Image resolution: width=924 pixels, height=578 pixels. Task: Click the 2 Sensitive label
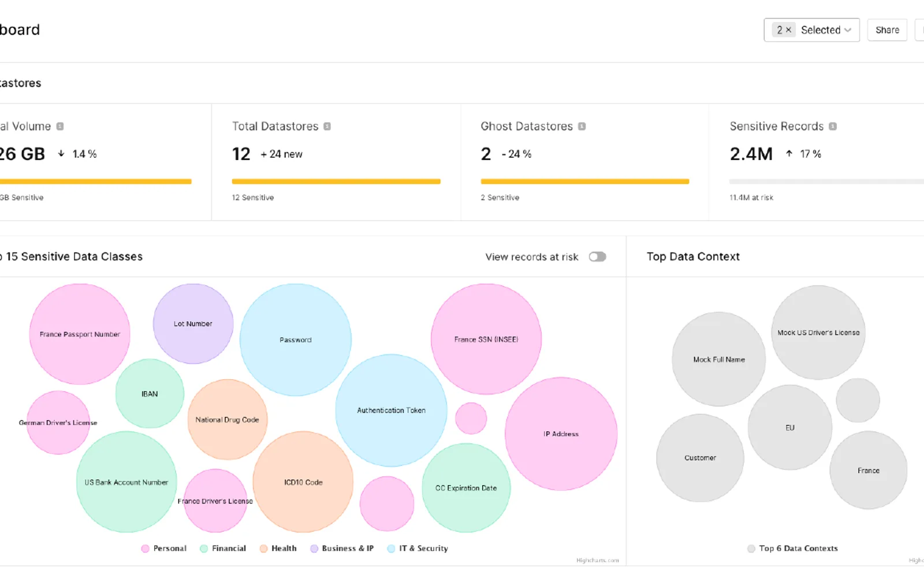(x=500, y=198)
